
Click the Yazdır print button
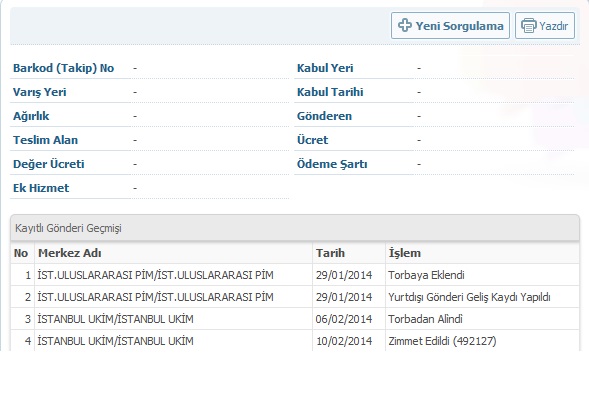coord(545,26)
